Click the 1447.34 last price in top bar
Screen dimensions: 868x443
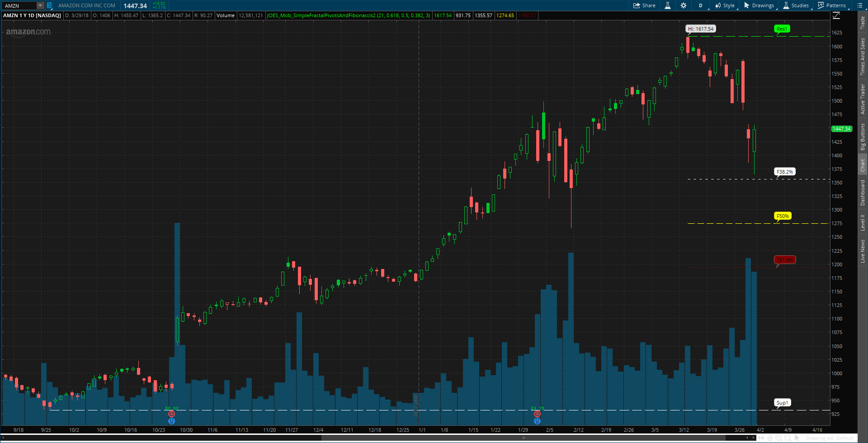(135, 6)
